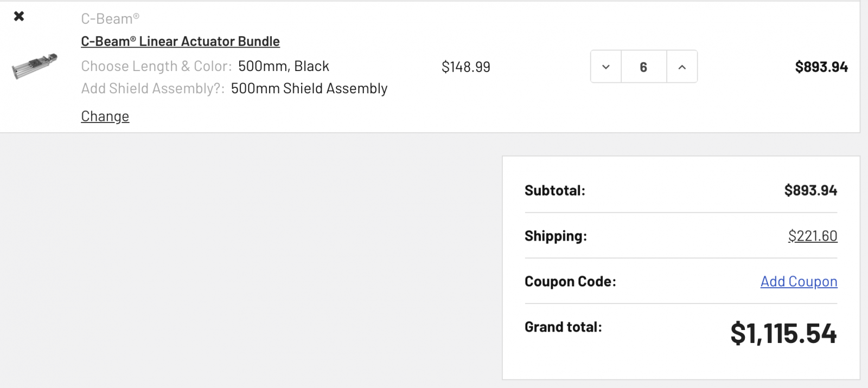Click the 500mm Shield Assembly option text

pyautogui.click(x=309, y=88)
